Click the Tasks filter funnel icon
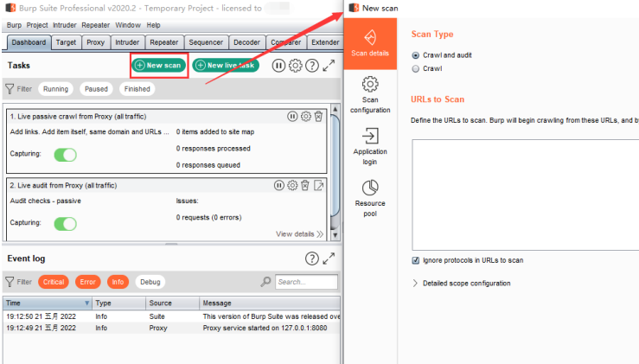Viewport: 639px width, 364px height. click(10, 89)
